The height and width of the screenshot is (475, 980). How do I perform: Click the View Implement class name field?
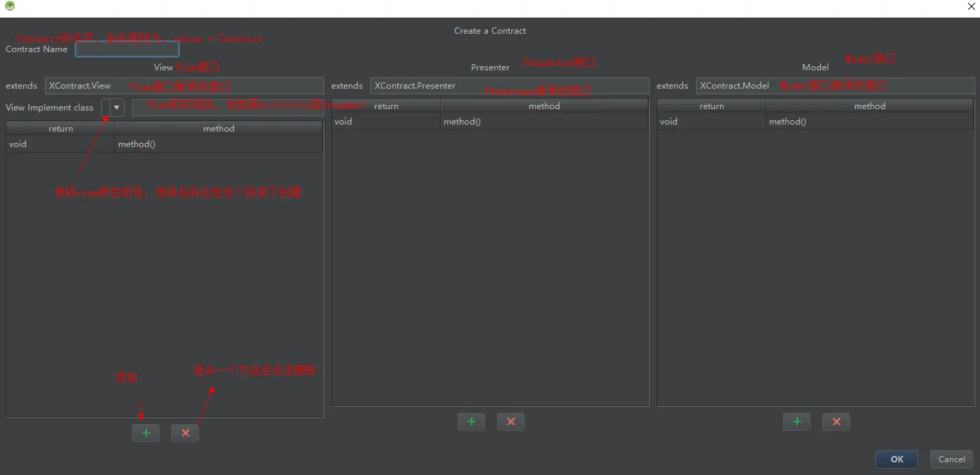click(228, 108)
